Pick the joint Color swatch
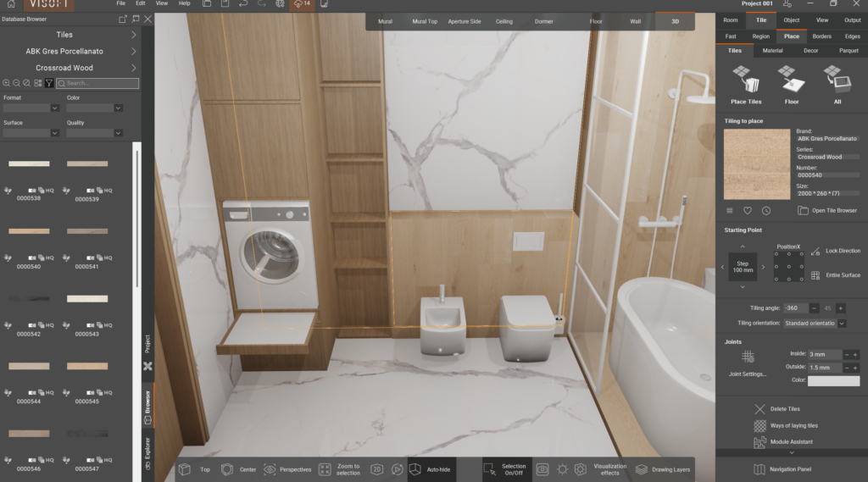The image size is (868, 482). click(x=833, y=380)
